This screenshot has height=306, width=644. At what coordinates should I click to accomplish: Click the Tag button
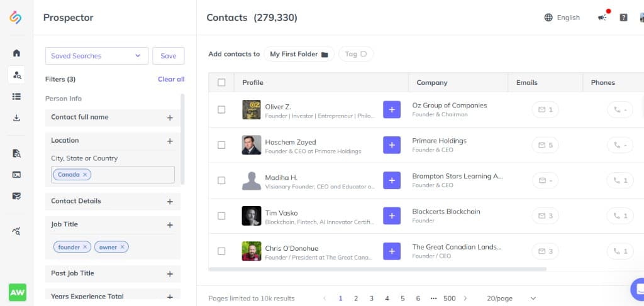pos(356,54)
